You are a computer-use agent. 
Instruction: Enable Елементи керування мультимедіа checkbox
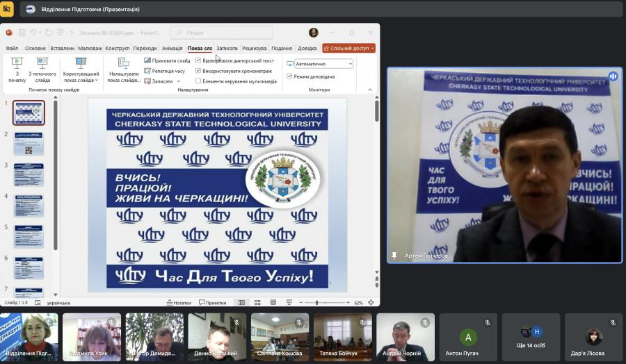coord(198,81)
